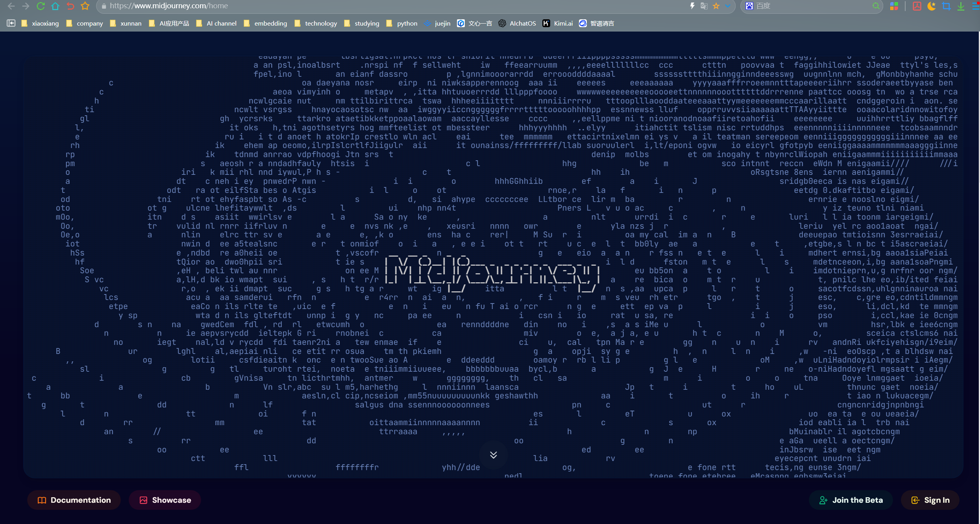
Task: Click the Join the Beta button
Action: point(851,500)
